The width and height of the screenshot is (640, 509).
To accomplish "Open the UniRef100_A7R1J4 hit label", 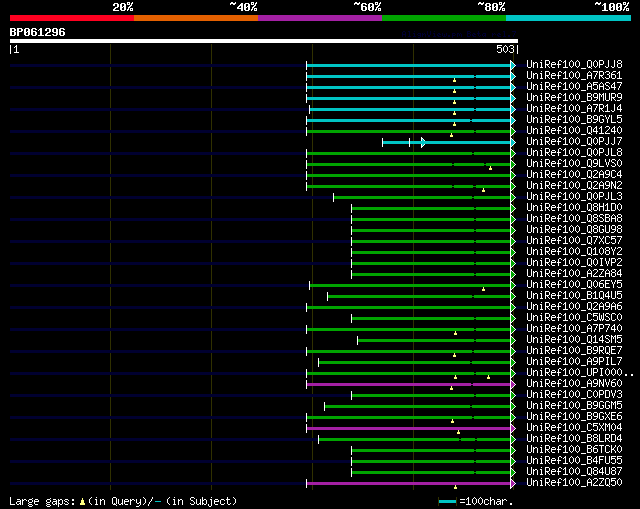I will click(x=574, y=108).
